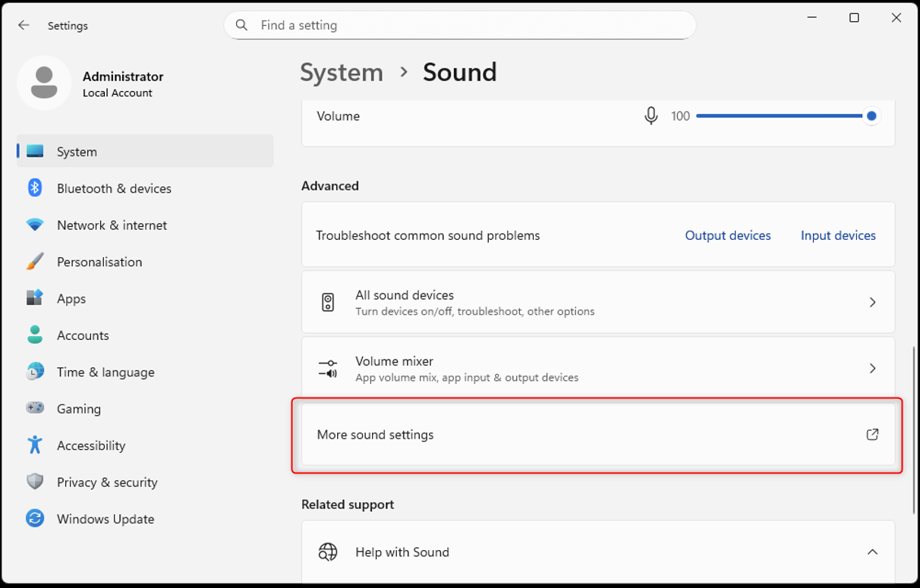Click the "Troubleshoot common sound problems" text

click(x=428, y=235)
